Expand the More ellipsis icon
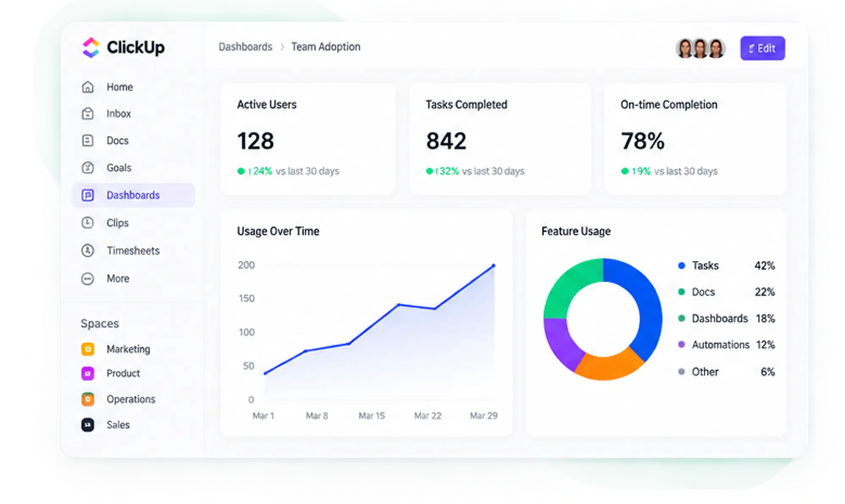 (x=88, y=278)
